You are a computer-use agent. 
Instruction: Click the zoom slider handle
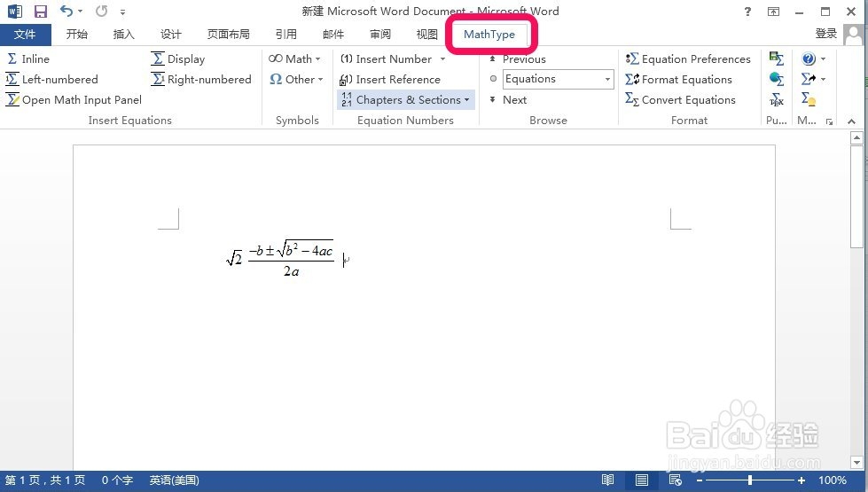(x=750, y=480)
